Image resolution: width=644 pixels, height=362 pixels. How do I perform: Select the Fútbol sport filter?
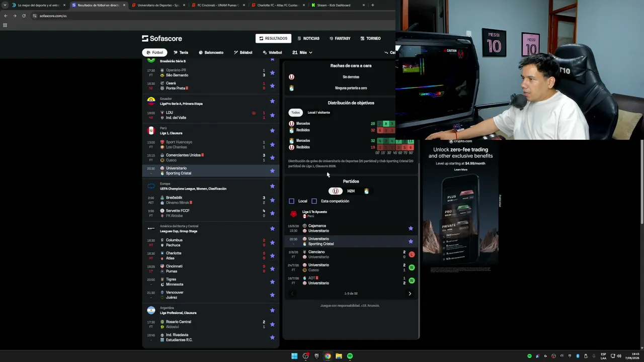point(154,52)
